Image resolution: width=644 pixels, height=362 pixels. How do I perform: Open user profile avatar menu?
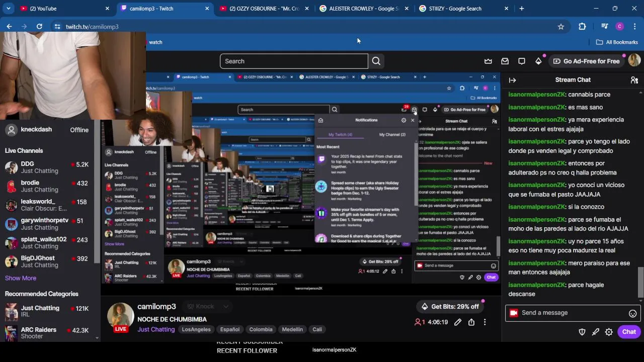[x=634, y=61]
